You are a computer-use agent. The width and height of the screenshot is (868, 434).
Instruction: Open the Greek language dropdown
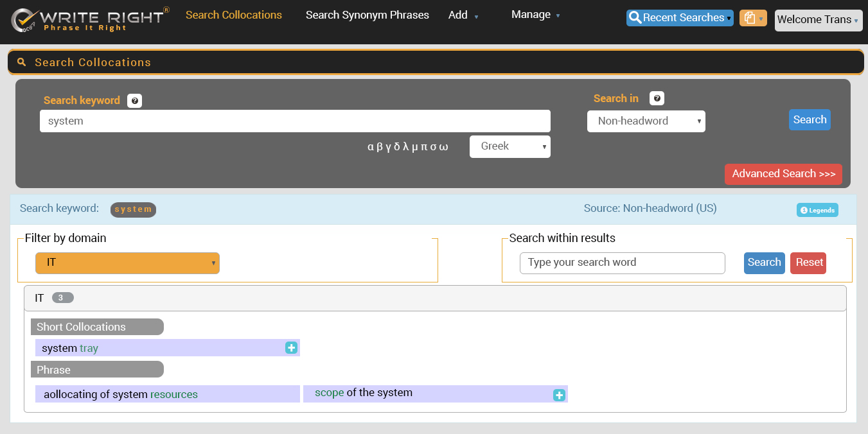pos(509,146)
